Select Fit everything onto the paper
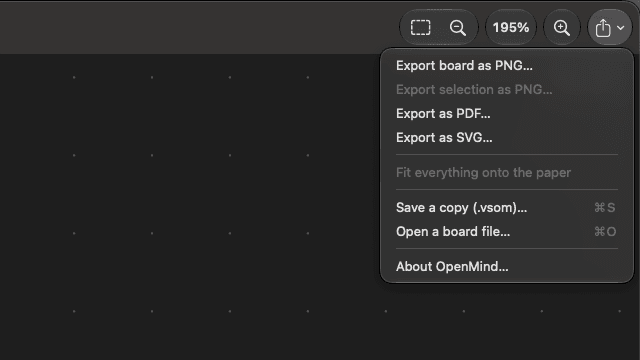Viewport: 640px width, 360px height. pos(507,173)
